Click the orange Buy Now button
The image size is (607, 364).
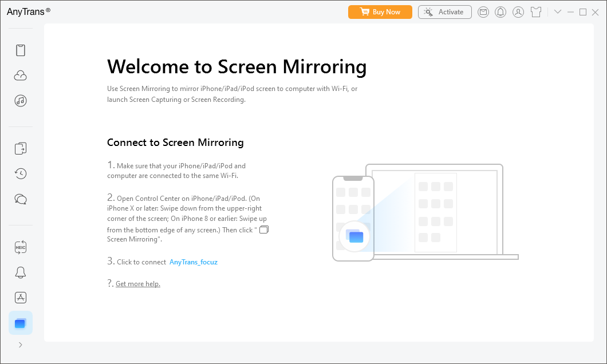tap(380, 12)
